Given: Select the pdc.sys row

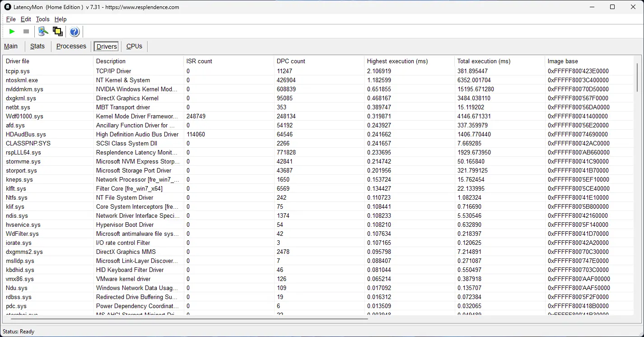Looking at the screenshot, I should coord(318,306).
